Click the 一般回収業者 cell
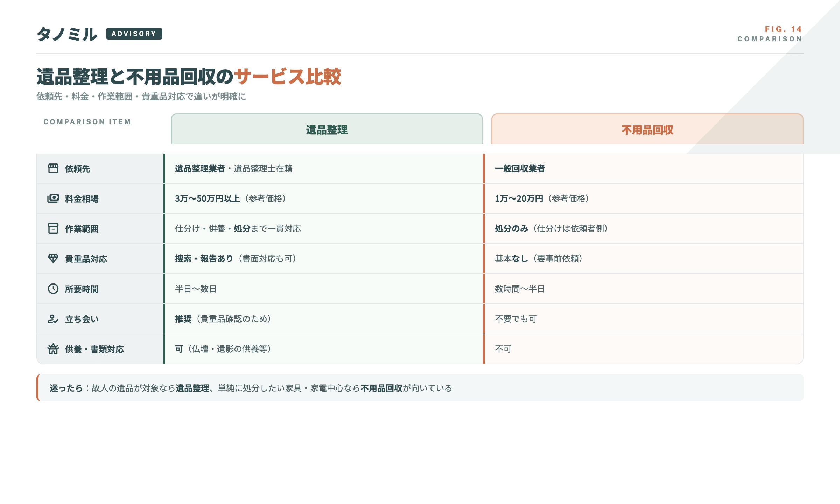This screenshot has width=840, height=504. pyautogui.click(x=520, y=168)
